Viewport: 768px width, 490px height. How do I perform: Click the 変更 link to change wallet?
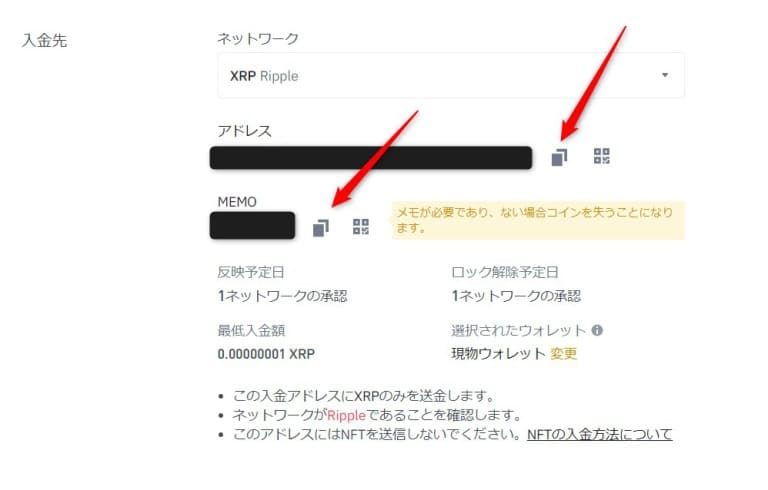pos(563,353)
